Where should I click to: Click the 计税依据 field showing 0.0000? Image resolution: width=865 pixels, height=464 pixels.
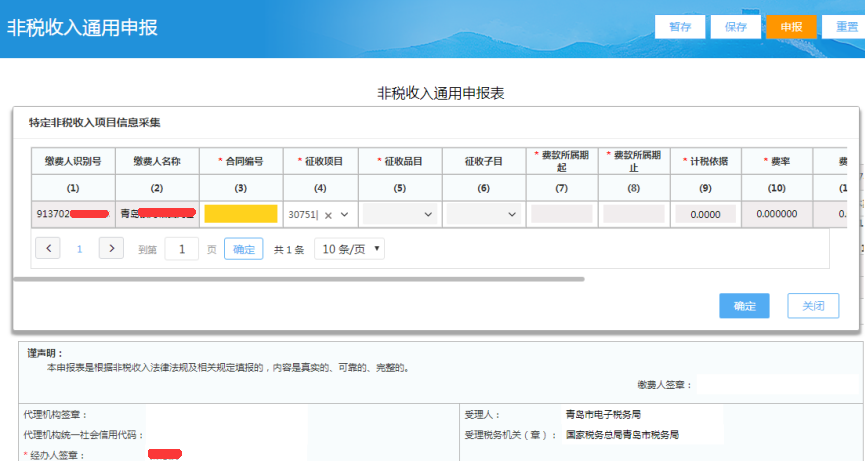[705, 214]
